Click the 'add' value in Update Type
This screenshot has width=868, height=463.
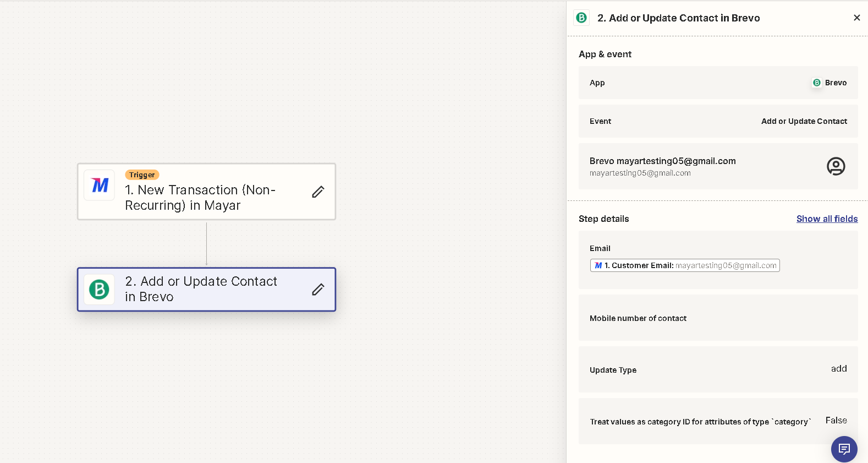(x=839, y=368)
